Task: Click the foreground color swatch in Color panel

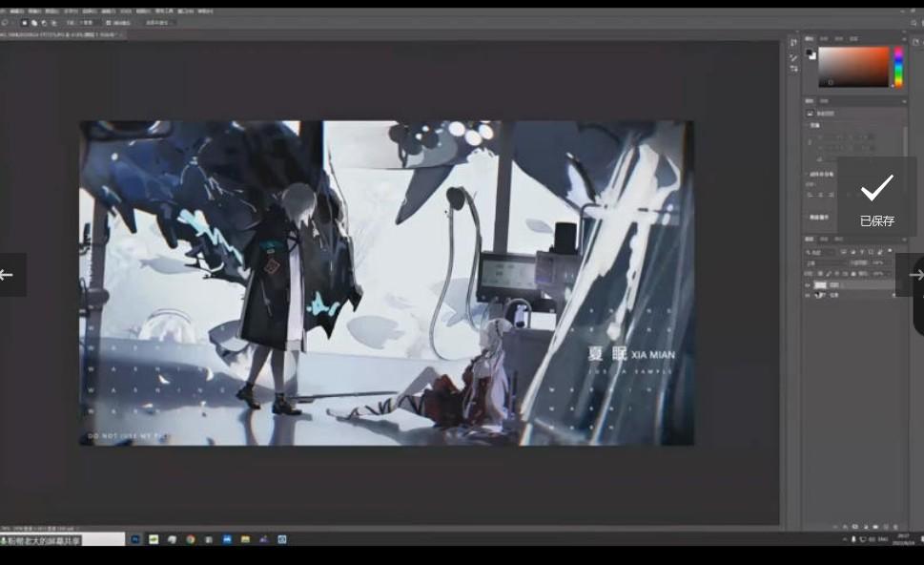Action: (x=810, y=53)
